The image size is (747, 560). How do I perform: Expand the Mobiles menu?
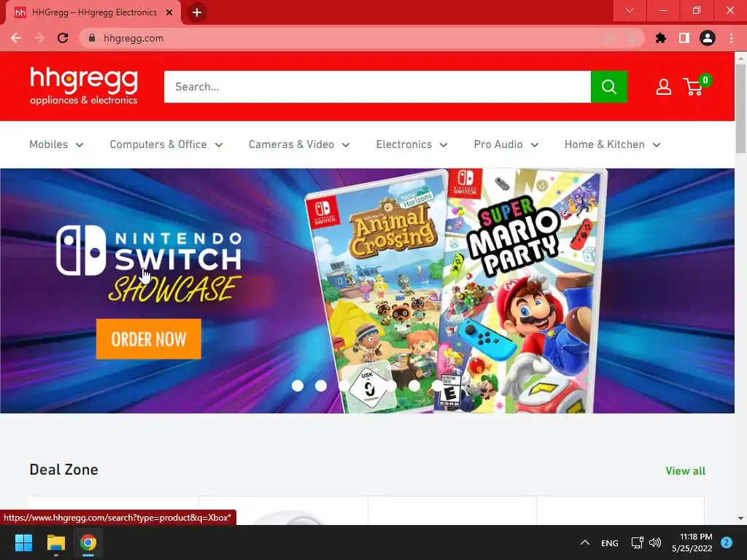point(56,144)
